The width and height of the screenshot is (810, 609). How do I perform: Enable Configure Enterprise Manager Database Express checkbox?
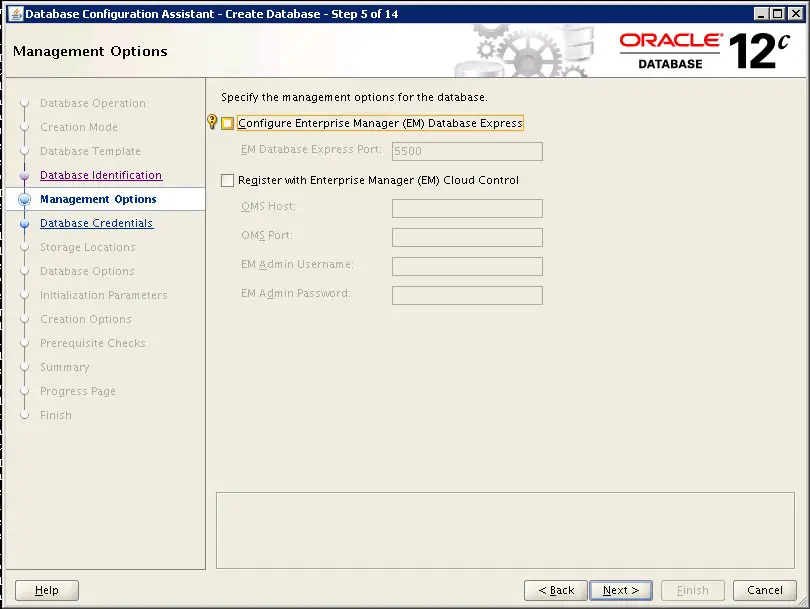[227, 123]
